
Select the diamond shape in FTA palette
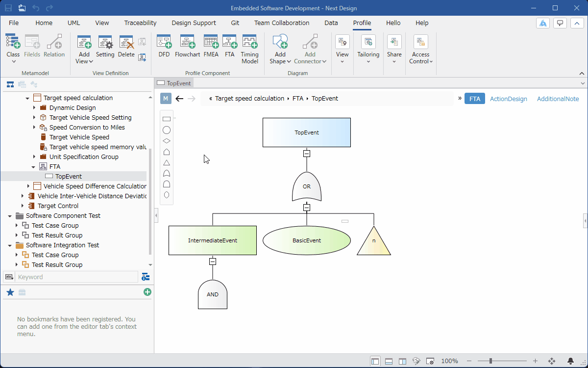[167, 141]
